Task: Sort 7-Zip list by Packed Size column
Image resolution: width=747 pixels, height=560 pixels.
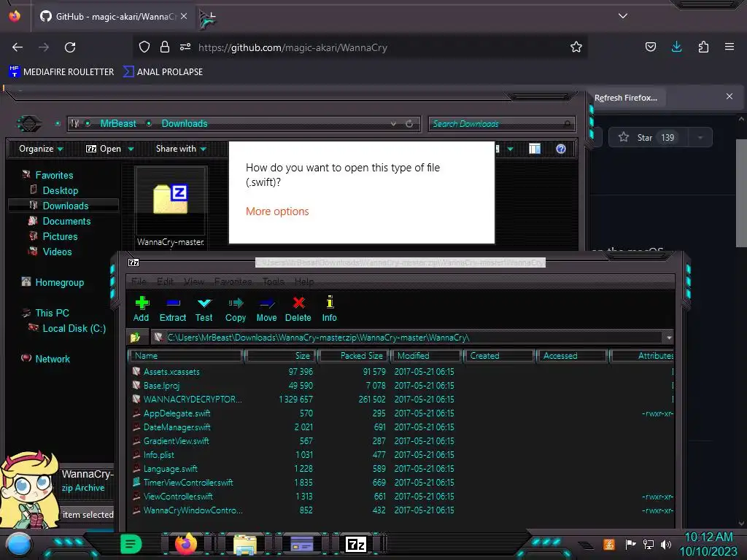Action: 354,356
